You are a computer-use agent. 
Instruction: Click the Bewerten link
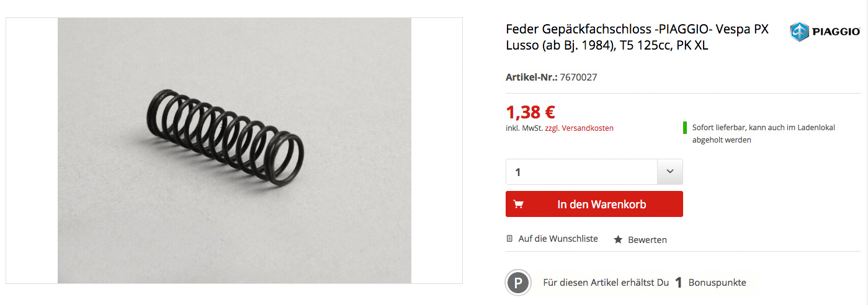[647, 240]
